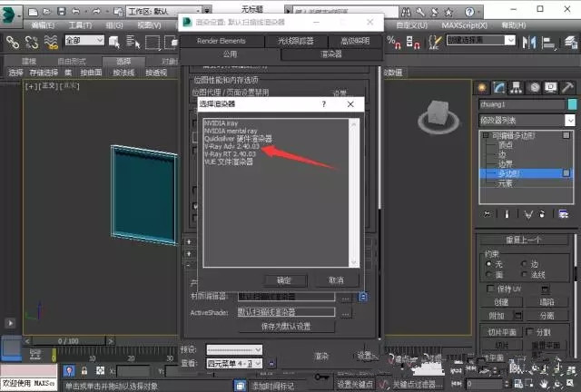Click the 重复上一个 button
581x392 pixels.
point(524,240)
